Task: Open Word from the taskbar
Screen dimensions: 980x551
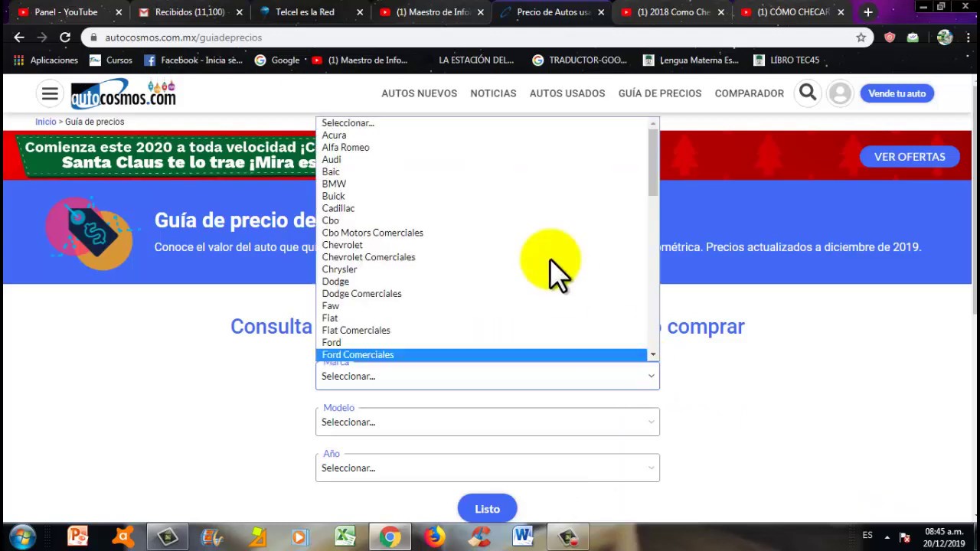Action: click(524, 536)
